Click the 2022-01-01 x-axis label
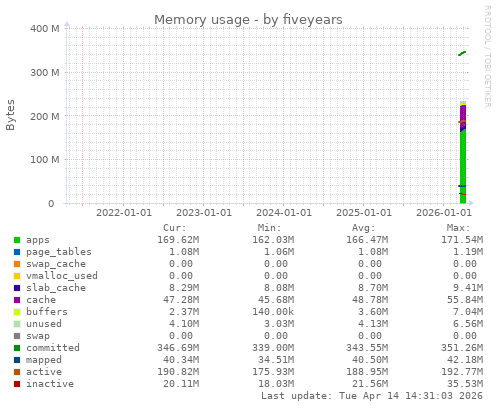497x408 pixels. coord(124,213)
